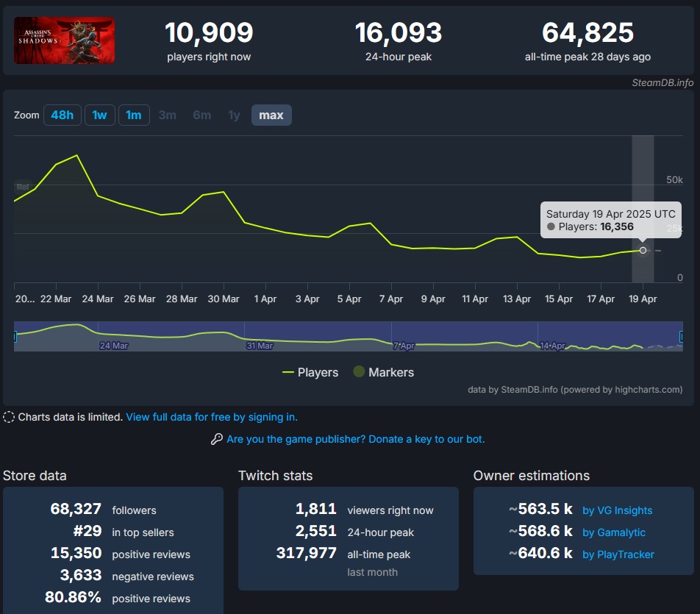The height and width of the screenshot is (614, 700).
Task: Click the '~563.5 k' owner estimate
Action: pyautogui.click(x=540, y=509)
